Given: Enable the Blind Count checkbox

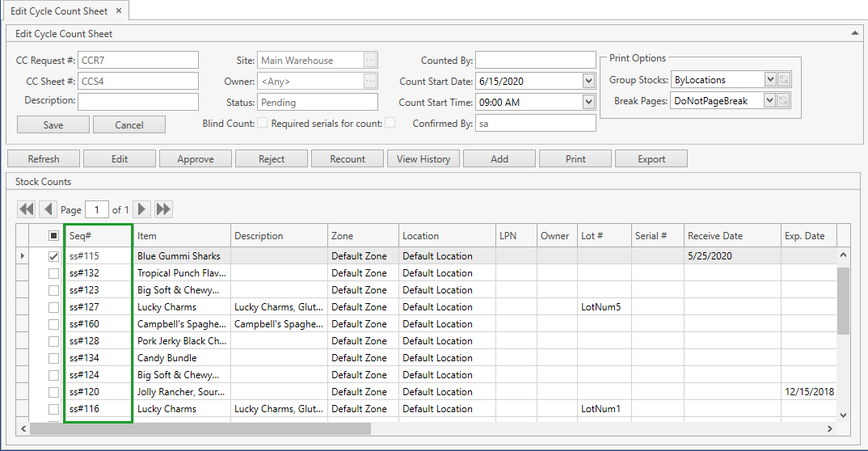Looking at the screenshot, I should (x=262, y=123).
